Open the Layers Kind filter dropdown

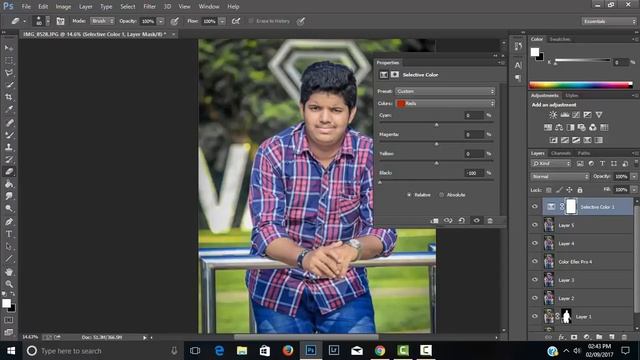click(551, 164)
